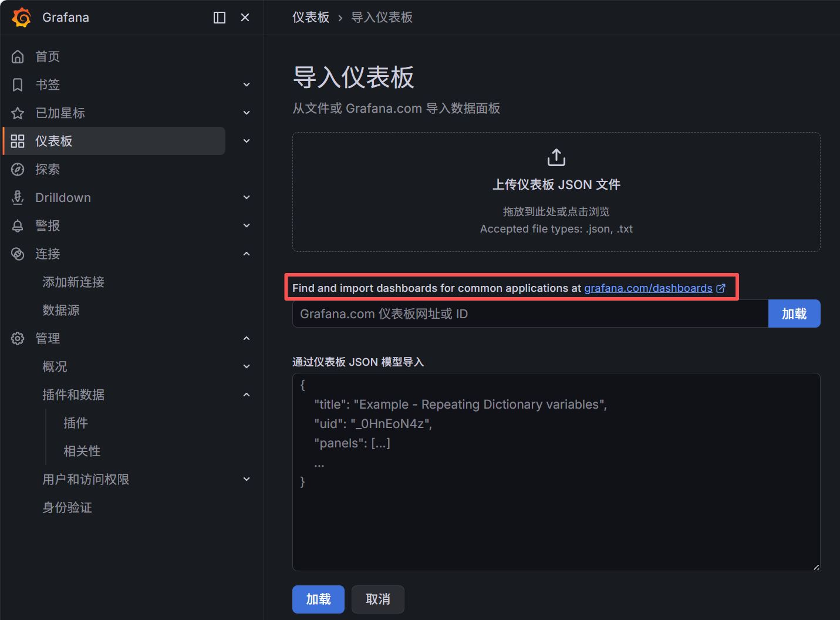Open 数据源 page

(61, 310)
